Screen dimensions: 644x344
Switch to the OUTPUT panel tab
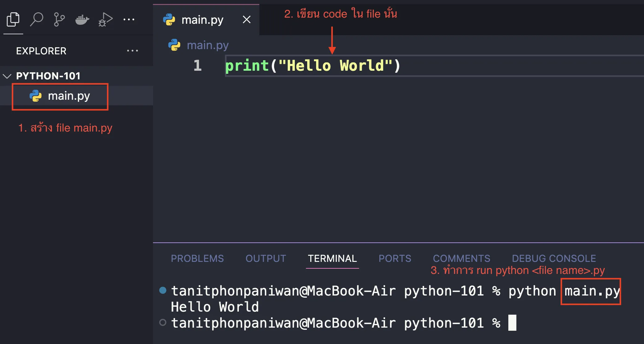click(266, 258)
